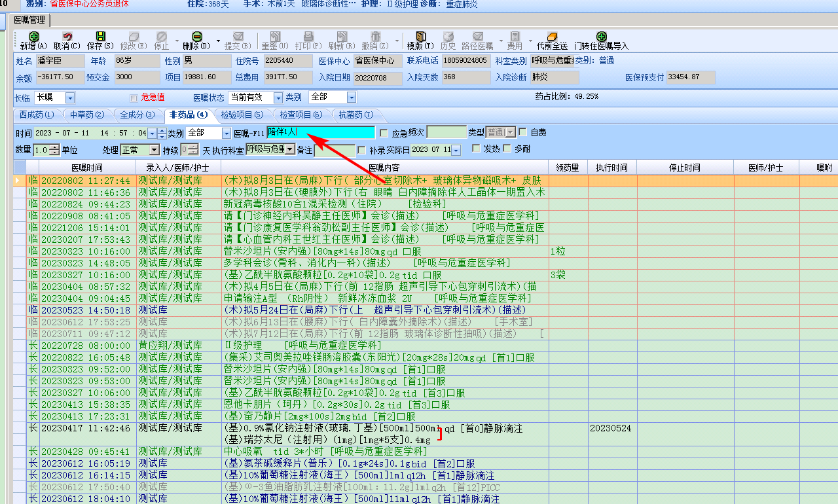Viewport: 838px width, 504px height.
Task: Click the 录入人/医师/护士 column header
Action: click(x=178, y=168)
